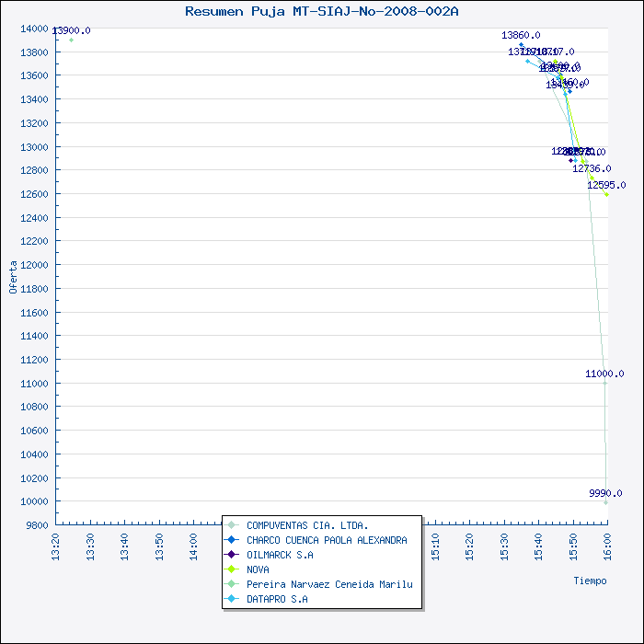Viewport: 644px width, 644px height.
Task: Click the Pereira Narvaez Ceneida Marilu legend marker
Action: click(x=232, y=584)
